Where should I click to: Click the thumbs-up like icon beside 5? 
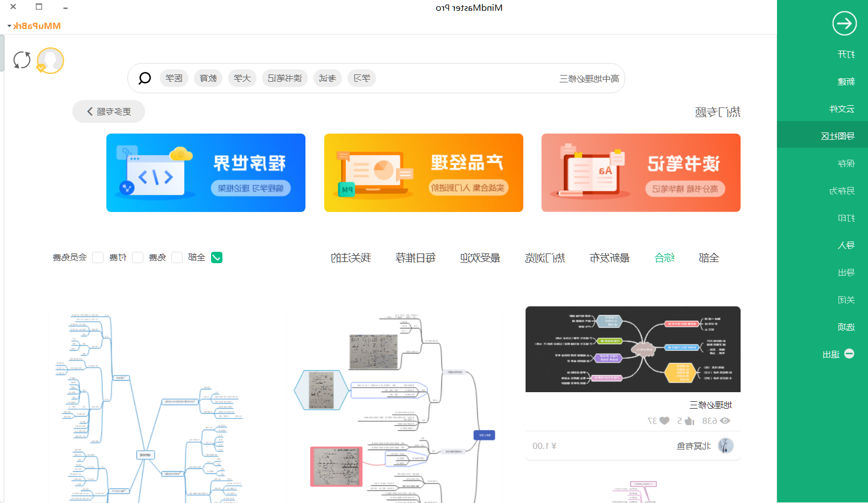tap(689, 421)
